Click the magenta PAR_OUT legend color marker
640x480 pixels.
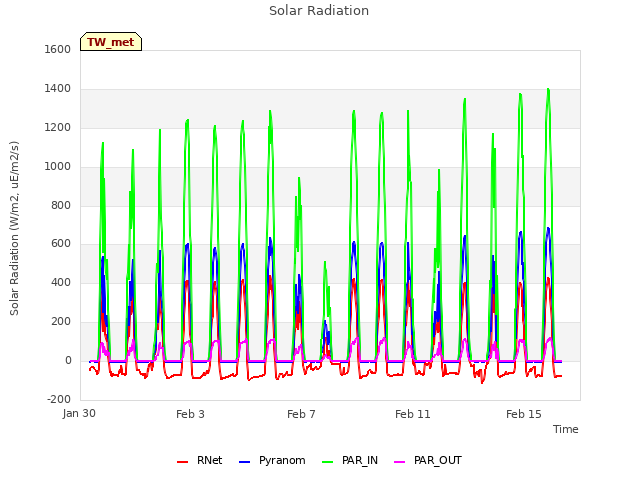pos(400,462)
